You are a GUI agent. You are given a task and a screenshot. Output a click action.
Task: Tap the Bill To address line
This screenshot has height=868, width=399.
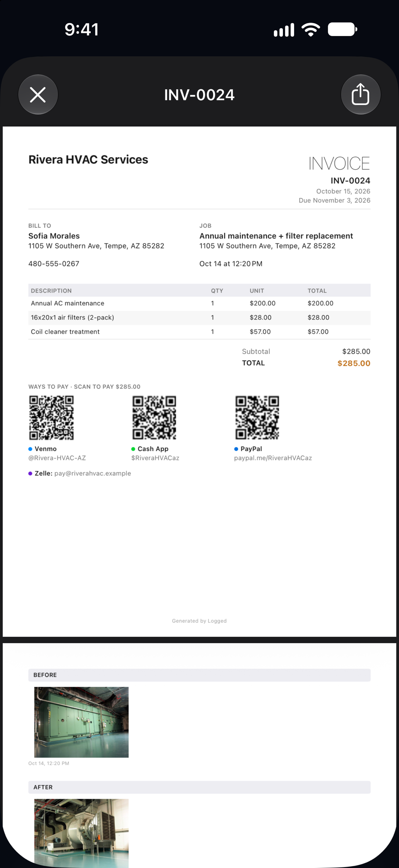(x=96, y=246)
